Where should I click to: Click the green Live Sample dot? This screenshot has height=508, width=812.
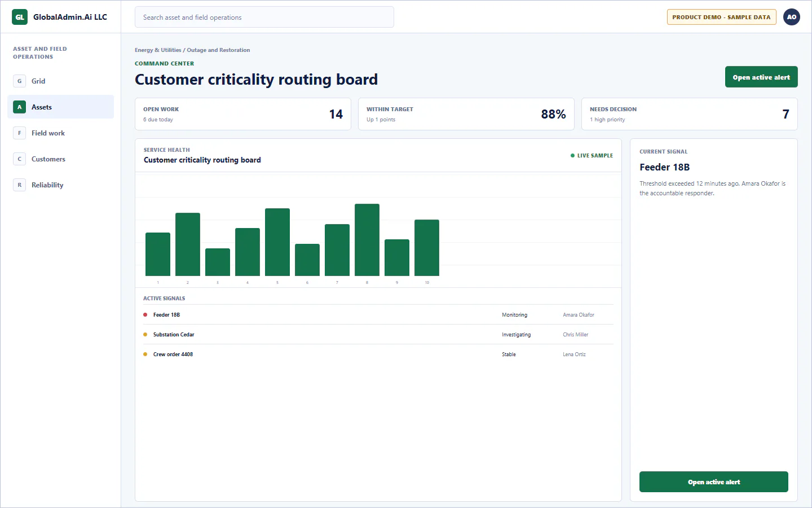pos(573,156)
